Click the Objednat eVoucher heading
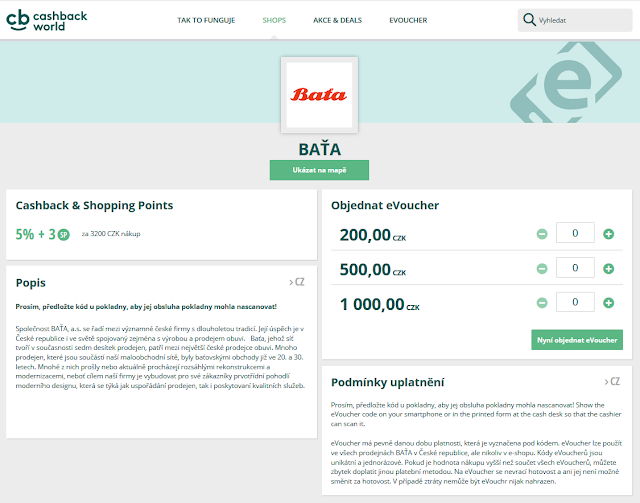 pyautogui.click(x=385, y=205)
